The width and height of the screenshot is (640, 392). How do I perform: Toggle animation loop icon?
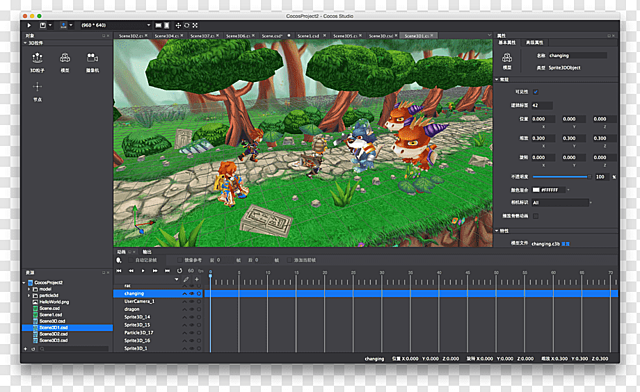[180, 271]
